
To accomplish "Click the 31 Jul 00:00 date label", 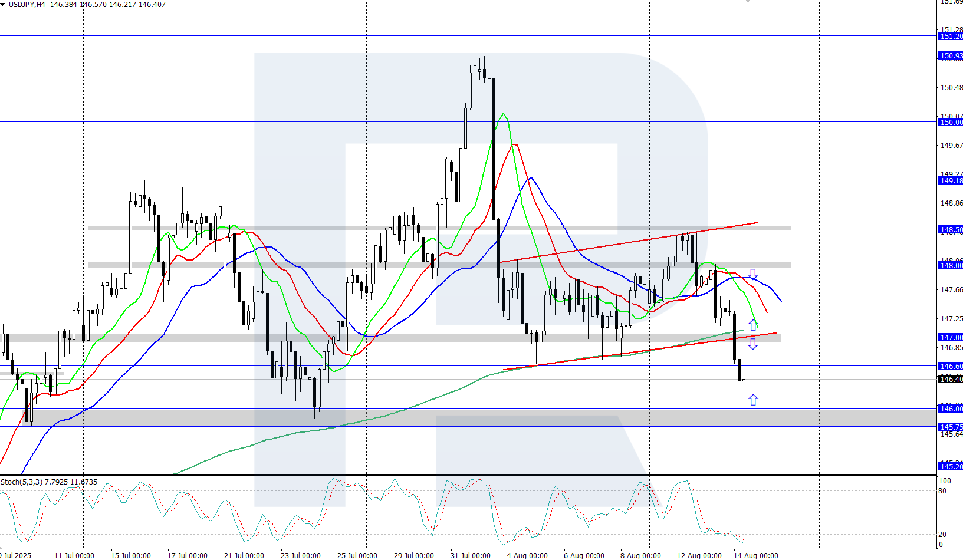I will pyautogui.click(x=470, y=555).
